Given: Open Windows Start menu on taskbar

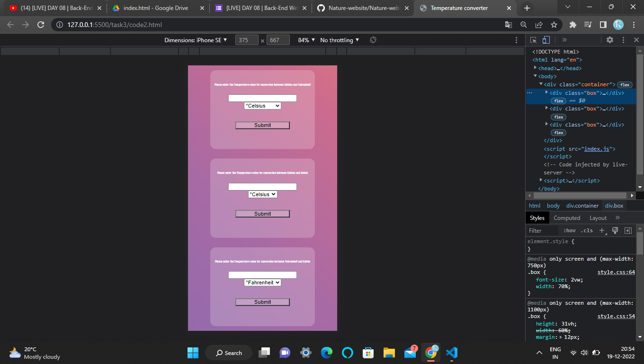Looking at the screenshot, I should pos(193,353).
